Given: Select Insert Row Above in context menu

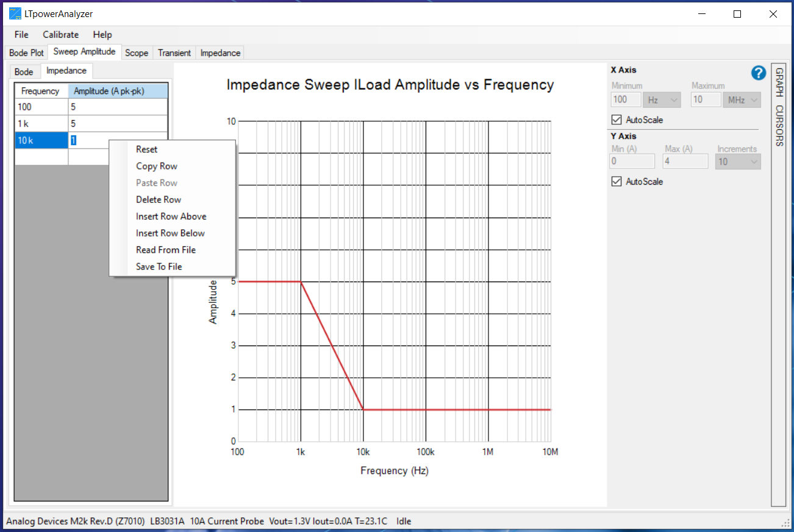Looking at the screenshot, I should (x=171, y=216).
